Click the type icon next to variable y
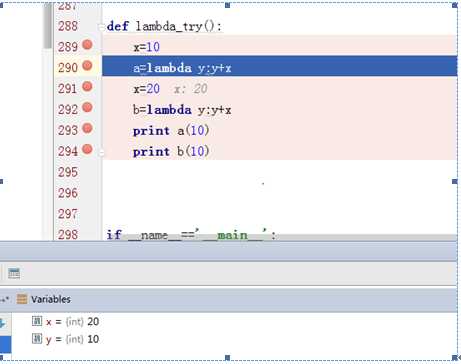 click(37, 339)
